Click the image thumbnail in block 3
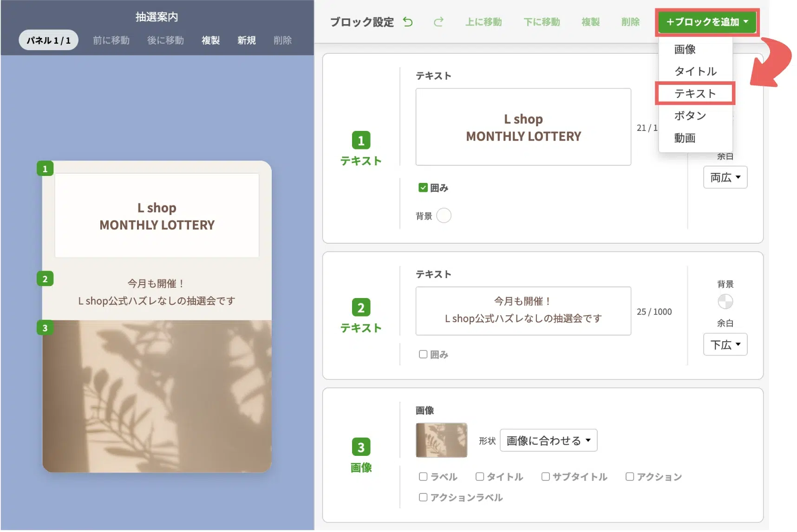797x532 pixels. click(441, 440)
